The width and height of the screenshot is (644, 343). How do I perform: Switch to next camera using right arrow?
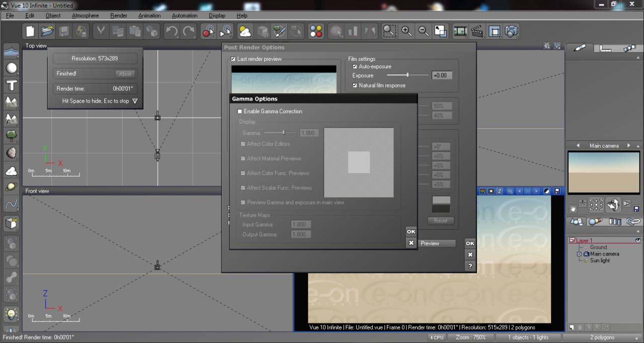pyautogui.click(x=628, y=145)
